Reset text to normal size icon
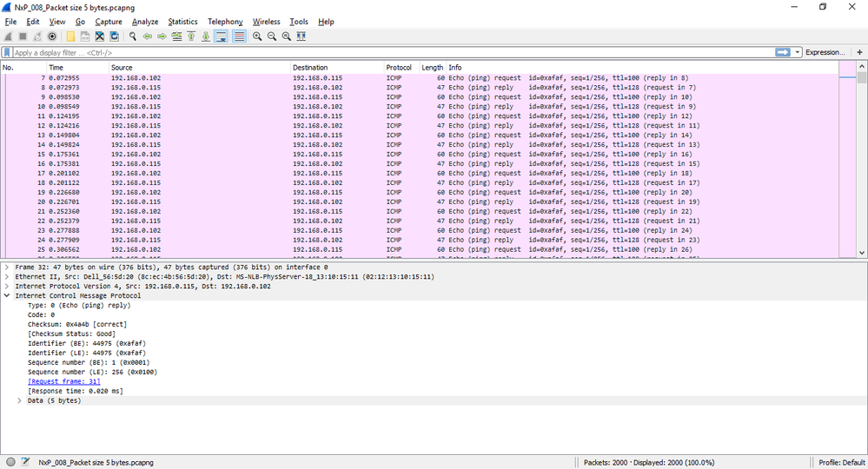The image size is (868, 469). click(286, 36)
